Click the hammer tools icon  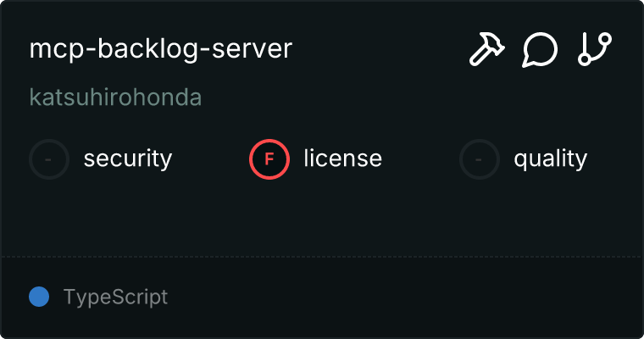486,49
